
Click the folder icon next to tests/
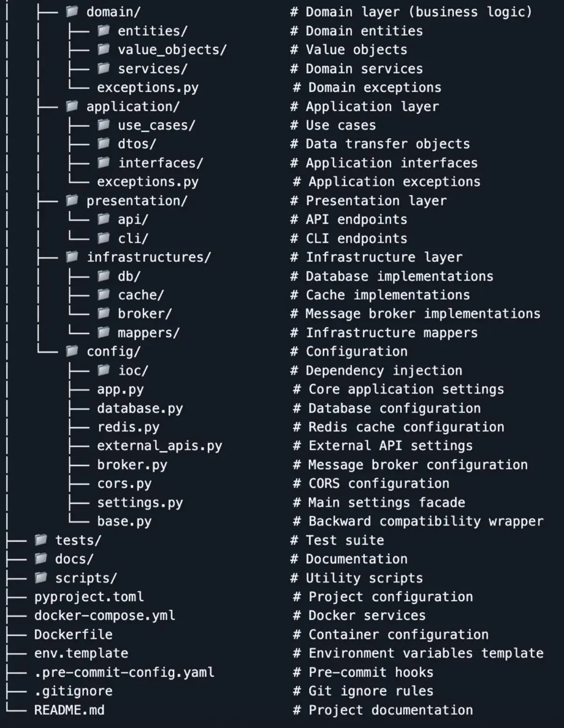41,540
